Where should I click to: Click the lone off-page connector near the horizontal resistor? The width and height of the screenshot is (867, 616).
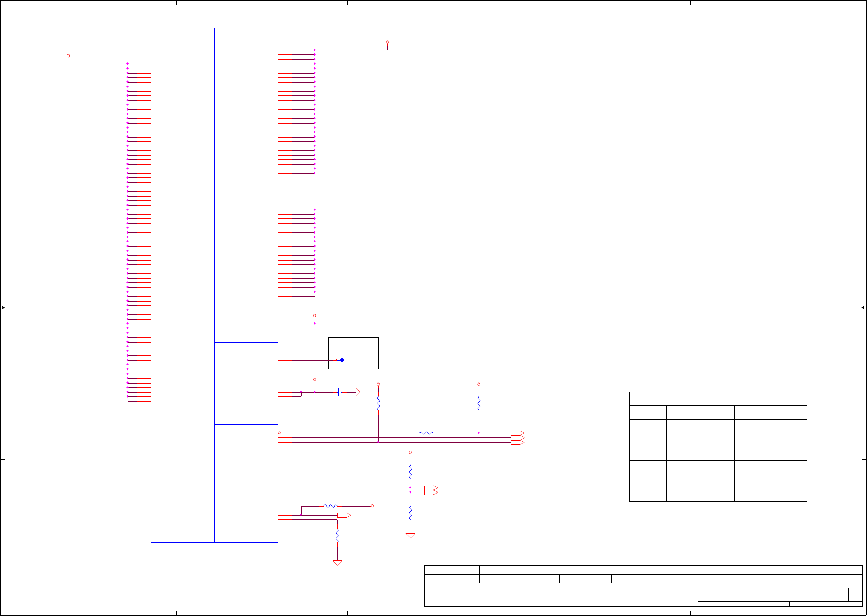(344, 515)
